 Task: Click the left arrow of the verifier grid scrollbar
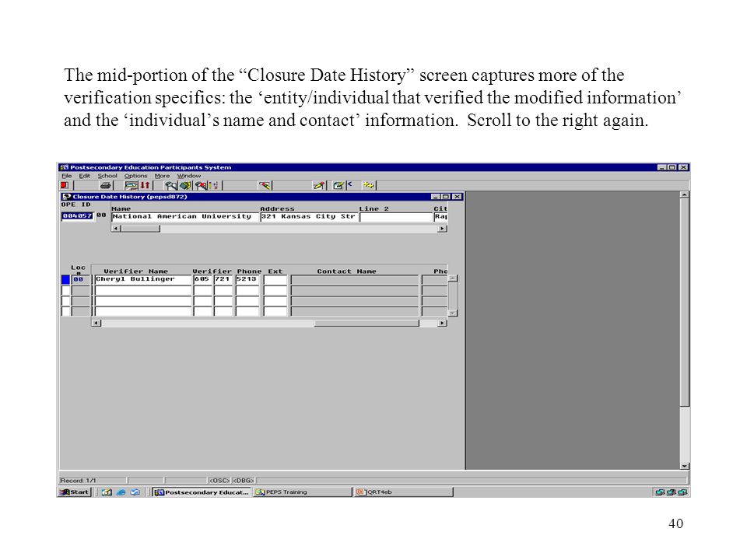(x=96, y=323)
